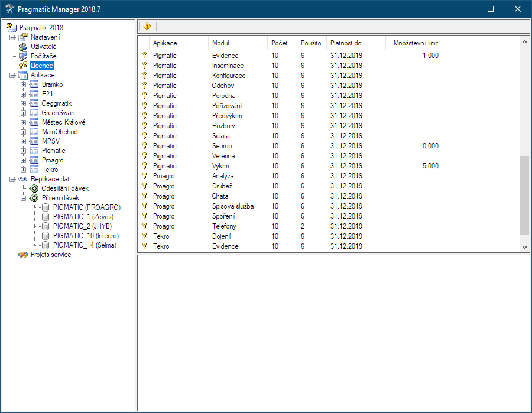Select PIGMATIC_2 (JHYB) in the tree
Image resolution: width=532 pixels, height=413 pixels.
pyautogui.click(x=82, y=226)
